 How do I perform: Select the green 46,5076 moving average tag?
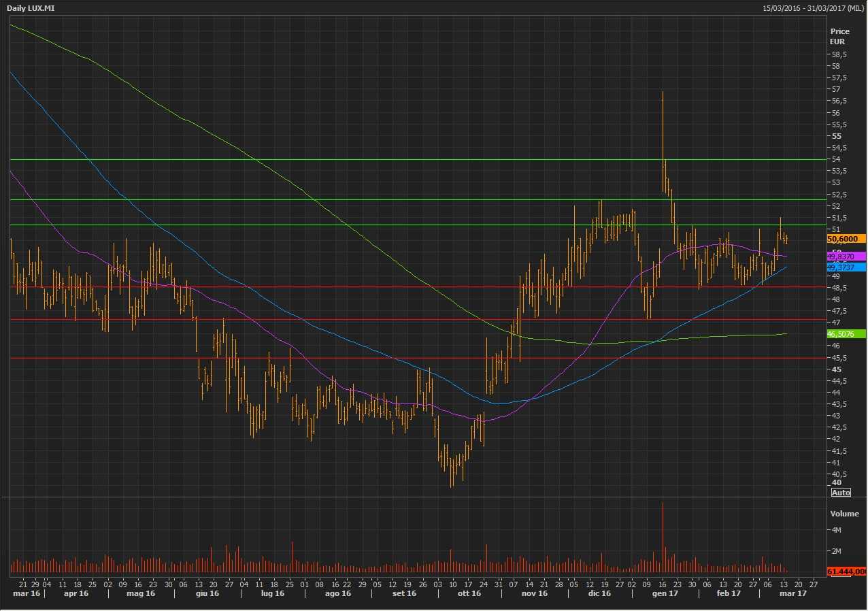pos(846,334)
